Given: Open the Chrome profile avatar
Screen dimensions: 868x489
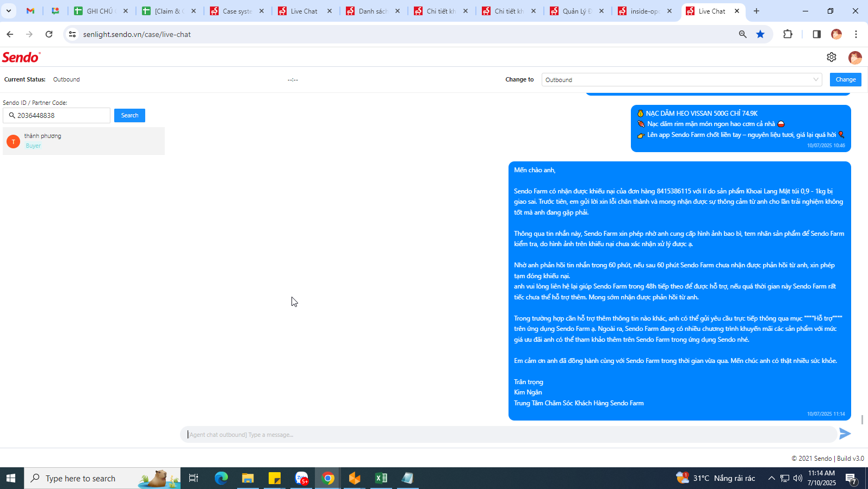Looking at the screenshot, I should [x=836, y=34].
